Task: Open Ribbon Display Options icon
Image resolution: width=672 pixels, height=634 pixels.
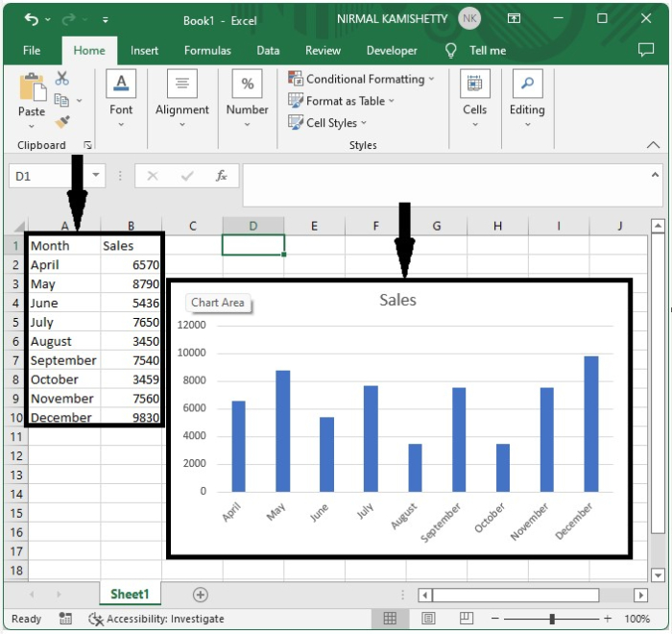Action: pos(514,18)
